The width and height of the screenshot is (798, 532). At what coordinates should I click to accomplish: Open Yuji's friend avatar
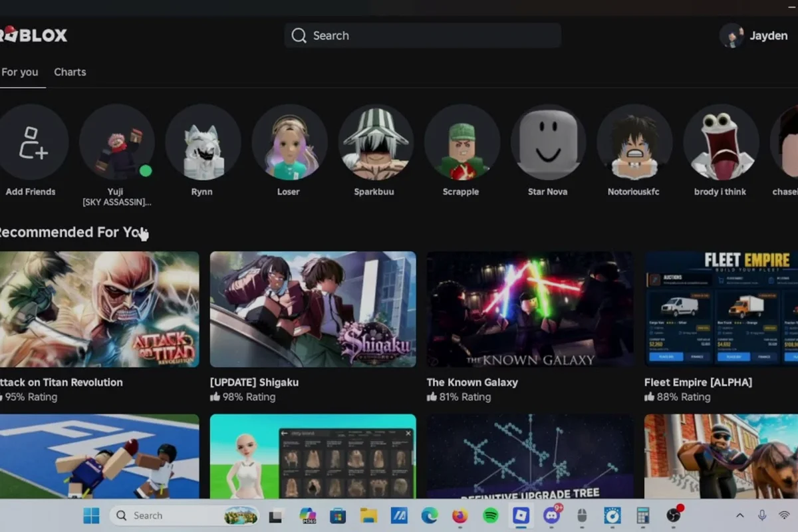pyautogui.click(x=117, y=142)
